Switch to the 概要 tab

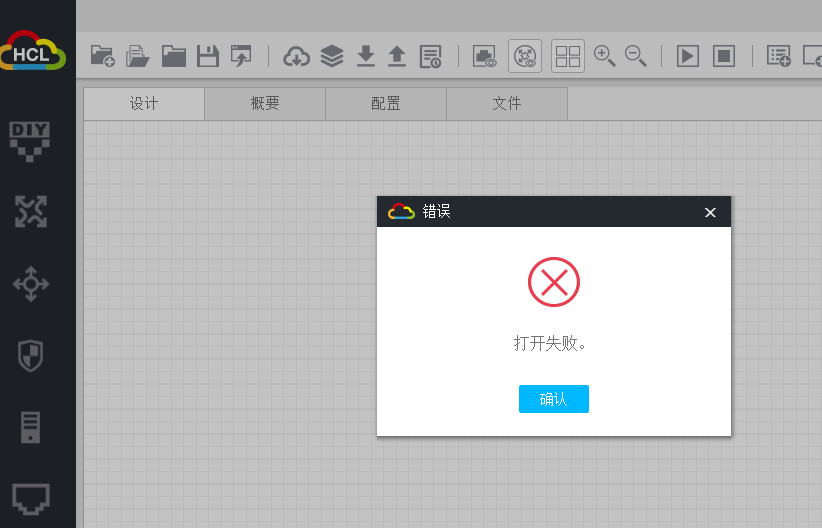pyautogui.click(x=265, y=103)
